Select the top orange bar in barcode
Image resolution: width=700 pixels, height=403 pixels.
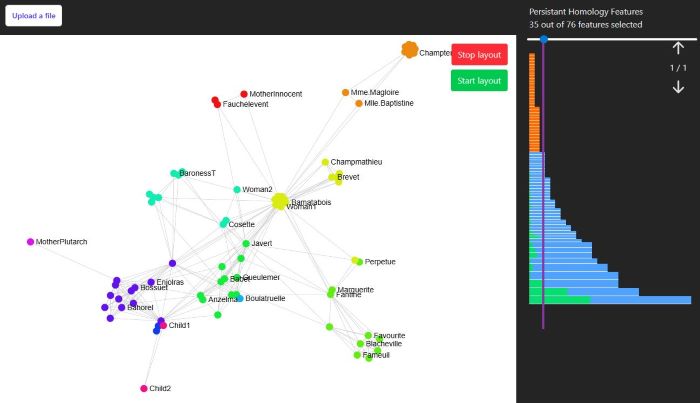click(532, 56)
